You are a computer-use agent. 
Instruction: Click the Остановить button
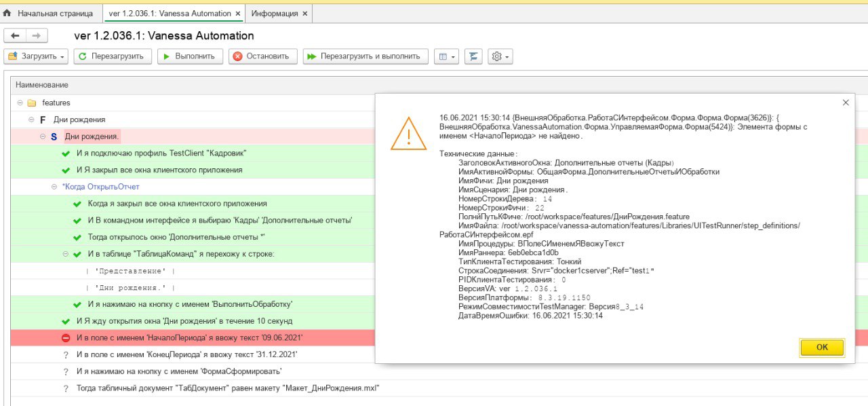(262, 56)
